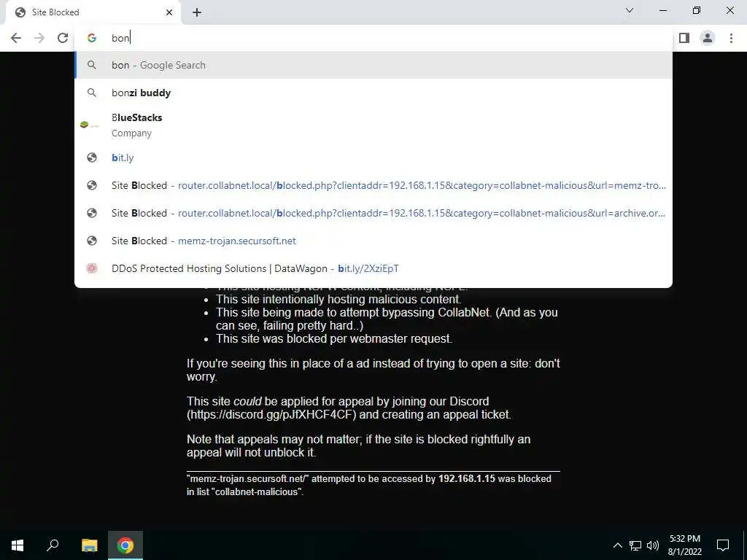Viewport: 747px width, 560px height.
Task: Click DataWagon favicon in suggestion list
Action: click(x=92, y=268)
